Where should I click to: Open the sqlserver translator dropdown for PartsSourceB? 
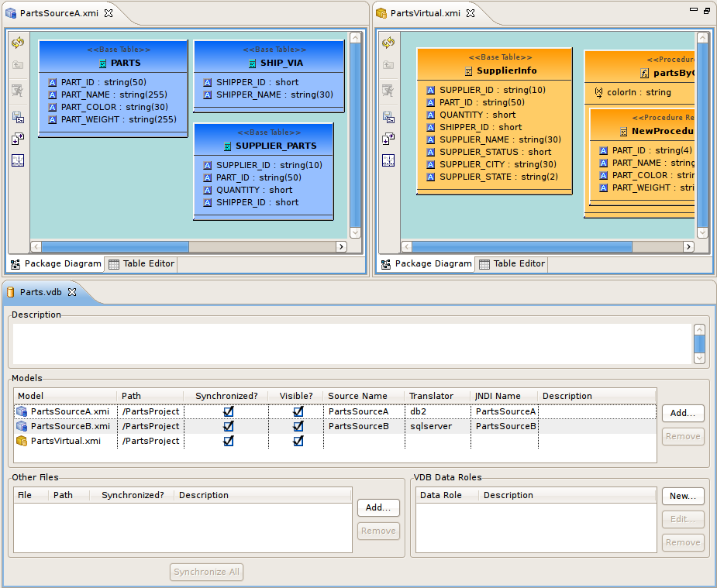coord(438,426)
